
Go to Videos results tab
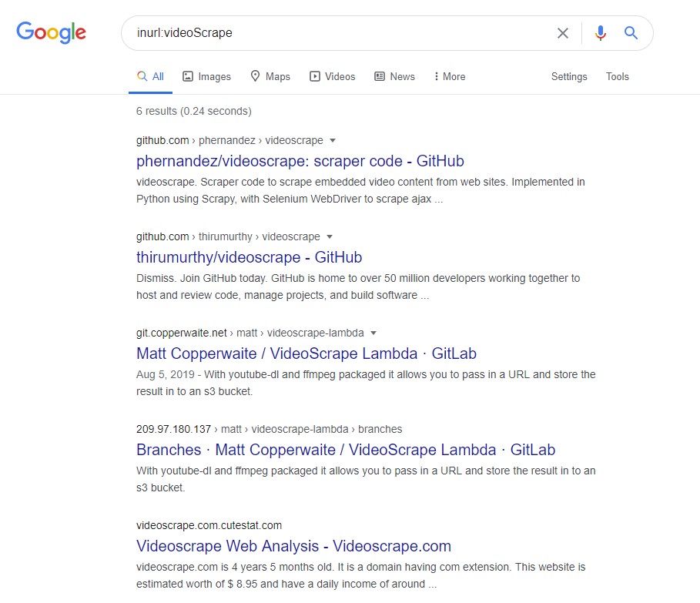[333, 77]
